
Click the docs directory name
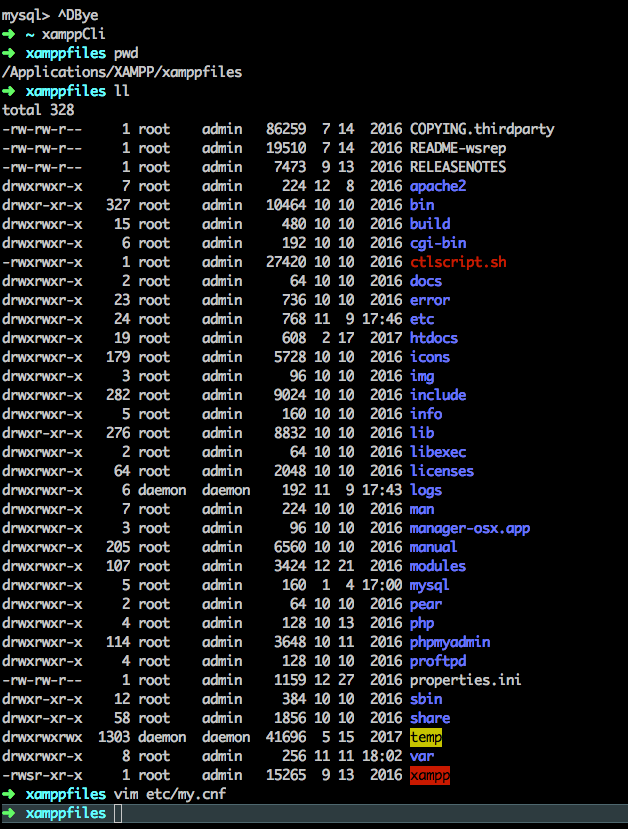(426, 281)
